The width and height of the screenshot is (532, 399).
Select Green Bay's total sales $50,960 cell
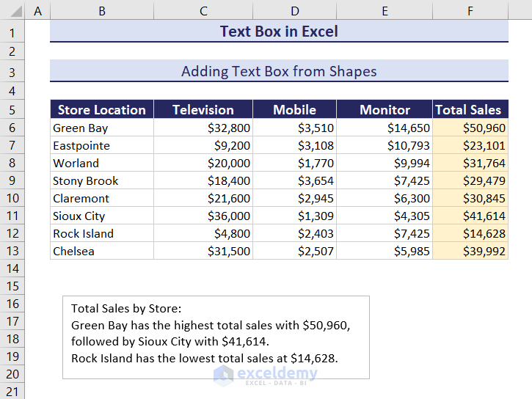coord(470,128)
